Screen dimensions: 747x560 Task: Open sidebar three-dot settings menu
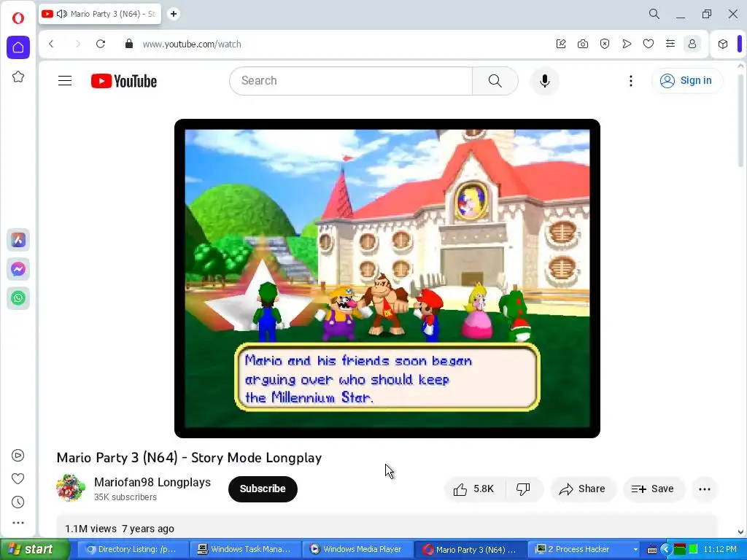[18, 523]
